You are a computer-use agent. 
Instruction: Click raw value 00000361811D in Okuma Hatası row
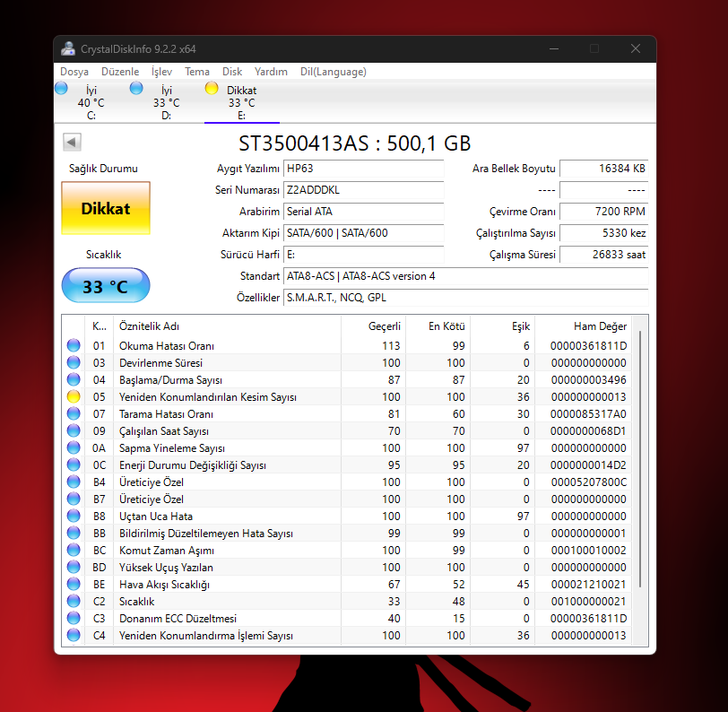(x=588, y=345)
